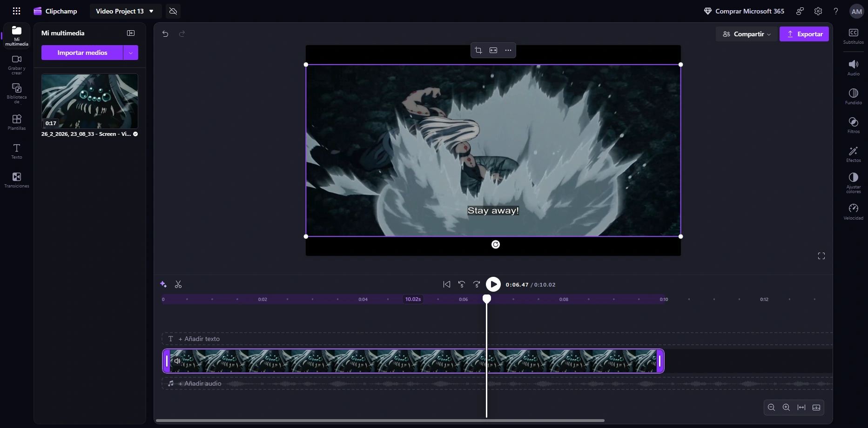Open the AM account avatar menu

pos(856,11)
